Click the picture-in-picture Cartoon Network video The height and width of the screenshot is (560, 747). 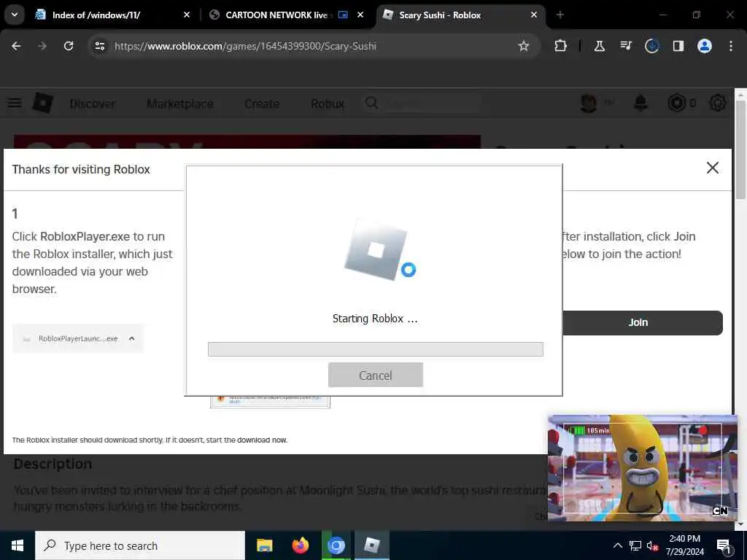pyautogui.click(x=642, y=467)
